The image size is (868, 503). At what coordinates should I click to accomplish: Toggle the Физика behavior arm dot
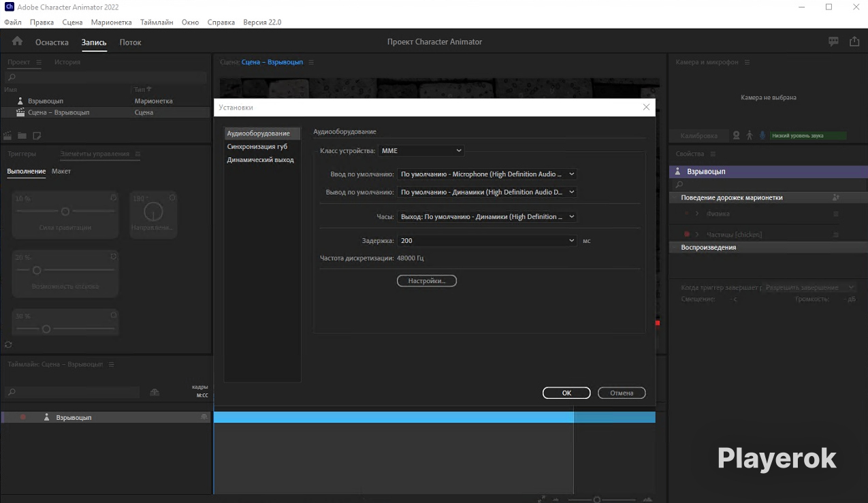tap(686, 214)
